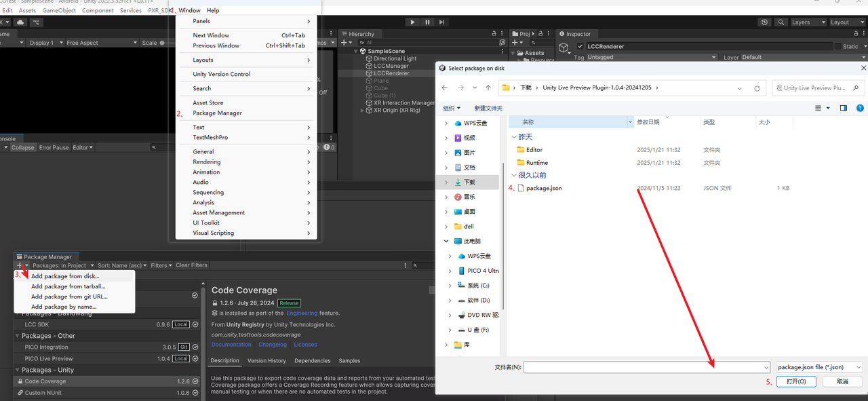This screenshot has width=868, height=401.
Task: Toggle Error Pause in the Console
Action: [54, 147]
